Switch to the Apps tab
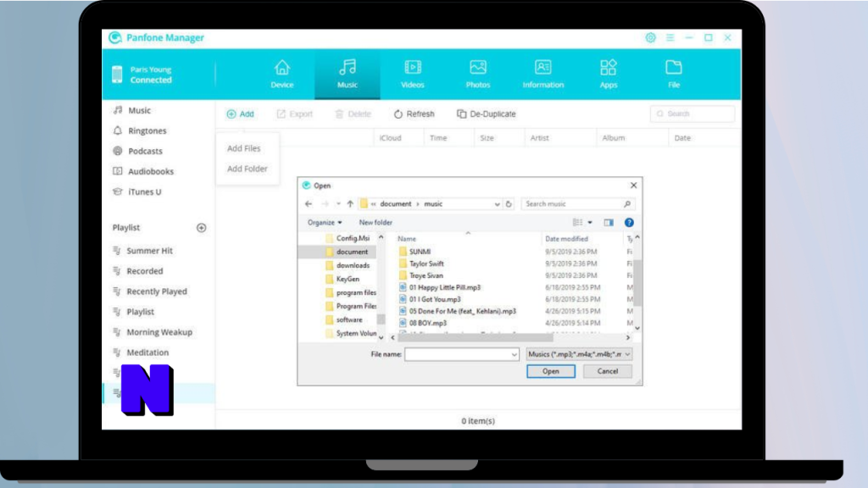Image resolution: width=868 pixels, height=488 pixels. 609,75
